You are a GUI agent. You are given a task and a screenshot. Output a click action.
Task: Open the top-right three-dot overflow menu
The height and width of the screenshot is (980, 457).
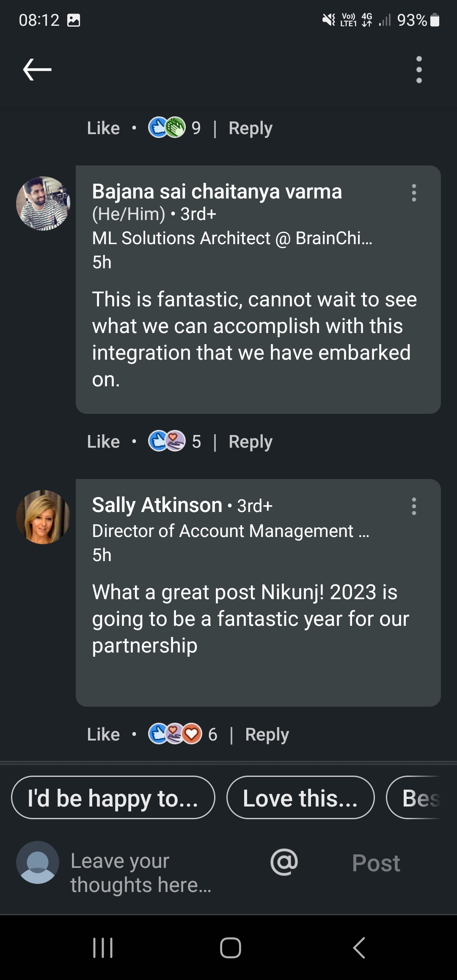point(419,69)
